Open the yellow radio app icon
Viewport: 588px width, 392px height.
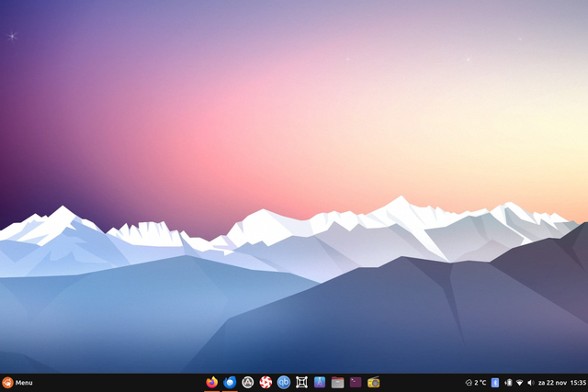pyautogui.click(x=374, y=383)
